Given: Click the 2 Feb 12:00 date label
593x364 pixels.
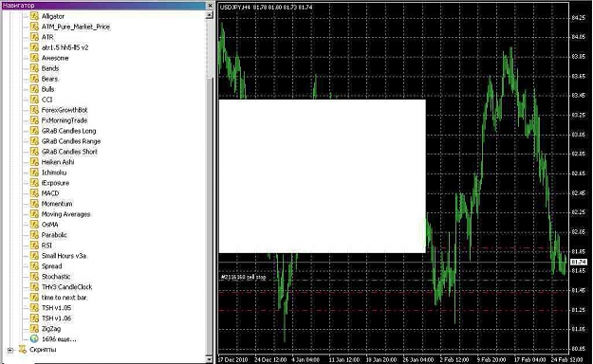Looking at the screenshot, I should coord(454,359).
